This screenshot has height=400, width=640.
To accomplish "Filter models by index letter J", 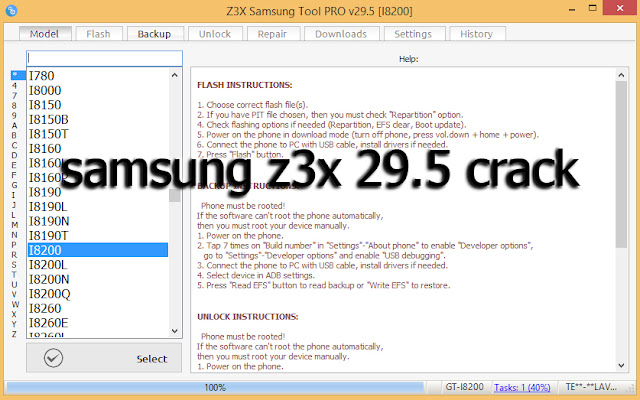I will click(14, 205).
